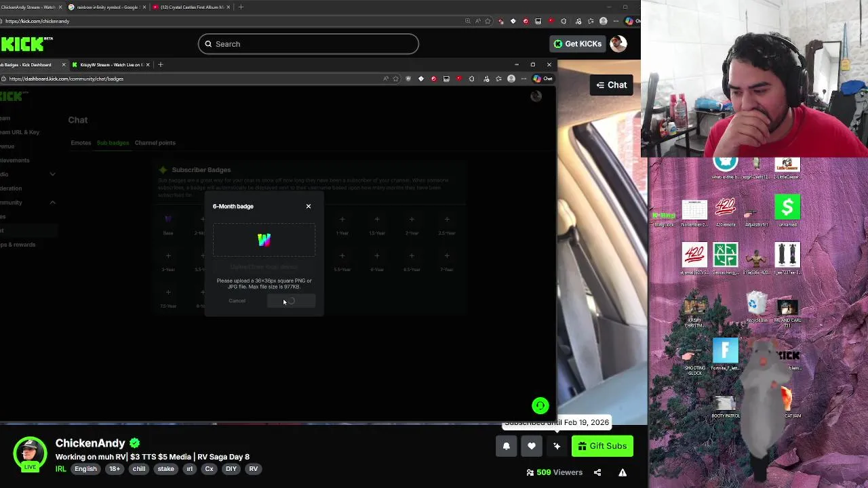
Task: Click the DIY tag
Action: click(x=231, y=469)
